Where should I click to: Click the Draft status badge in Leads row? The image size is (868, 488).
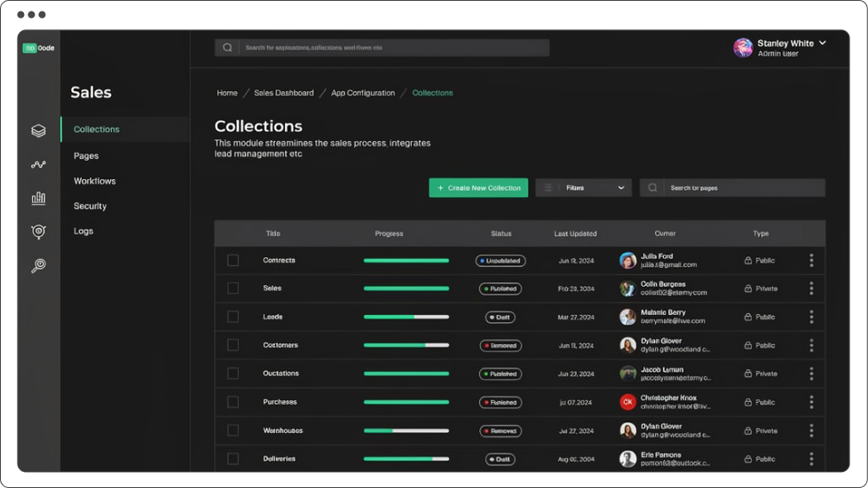pyautogui.click(x=501, y=317)
